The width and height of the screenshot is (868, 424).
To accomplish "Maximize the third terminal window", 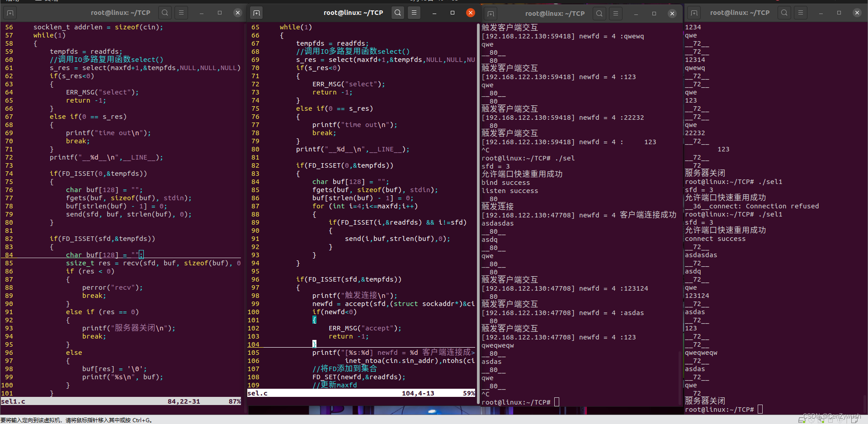I will (654, 14).
